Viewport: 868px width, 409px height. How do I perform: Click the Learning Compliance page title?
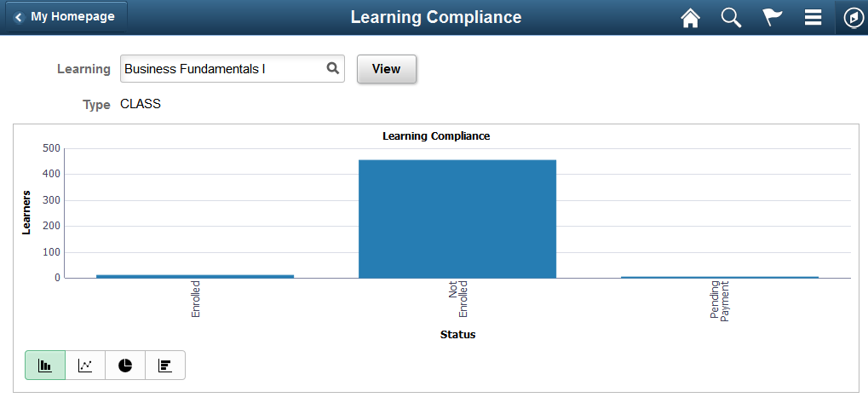click(436, 18)
